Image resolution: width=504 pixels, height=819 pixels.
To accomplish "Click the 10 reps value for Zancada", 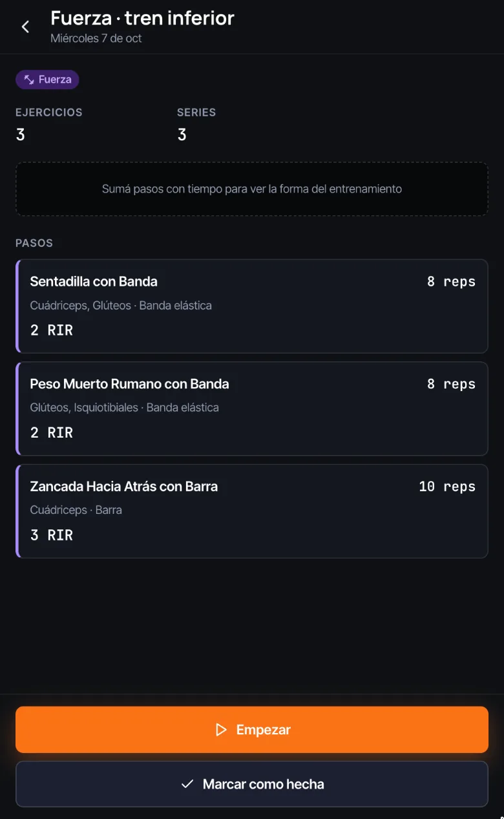I will pos(447,487).
